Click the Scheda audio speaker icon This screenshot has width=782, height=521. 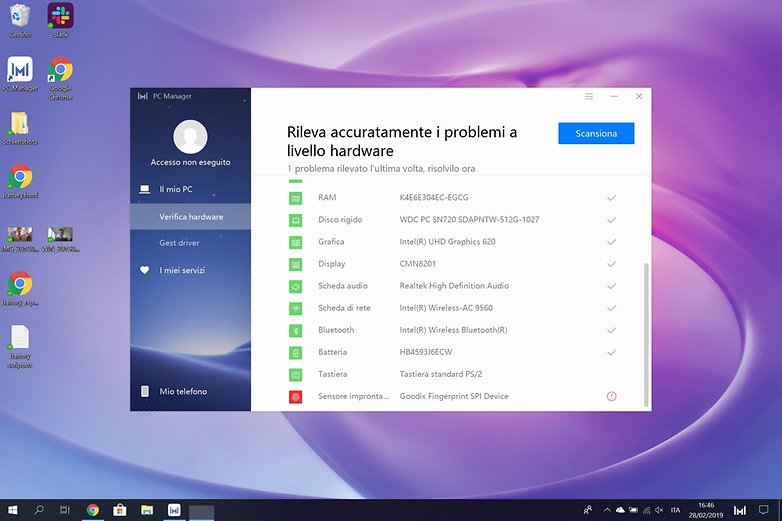tap(296, 286)
